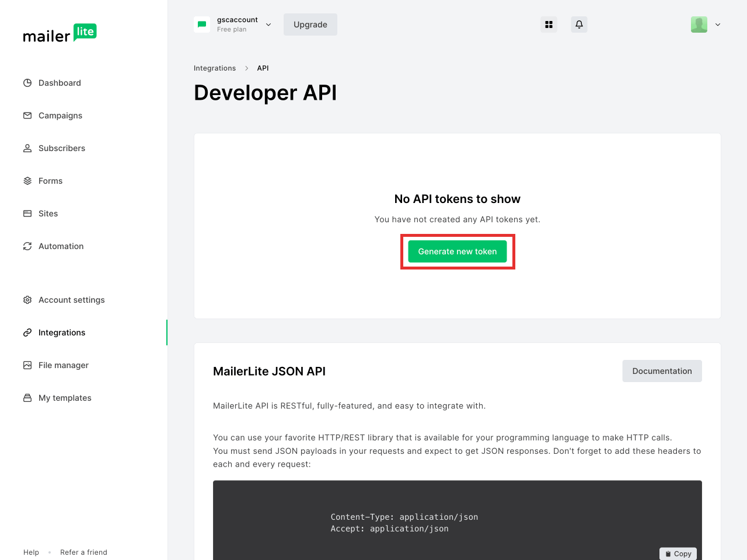Click the Forms icon
This screenshot has width=747, height=560.
tap(27, 181)
